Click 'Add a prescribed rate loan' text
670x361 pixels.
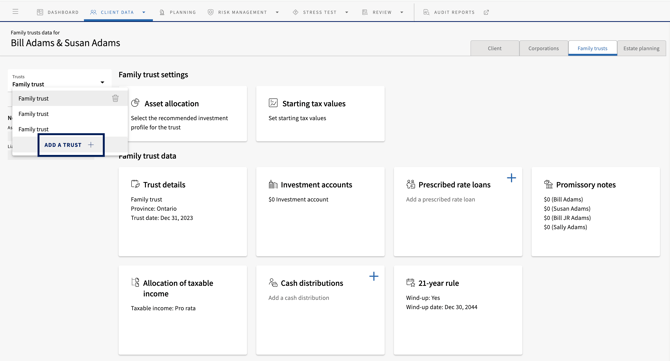click(x=441, y=200)
